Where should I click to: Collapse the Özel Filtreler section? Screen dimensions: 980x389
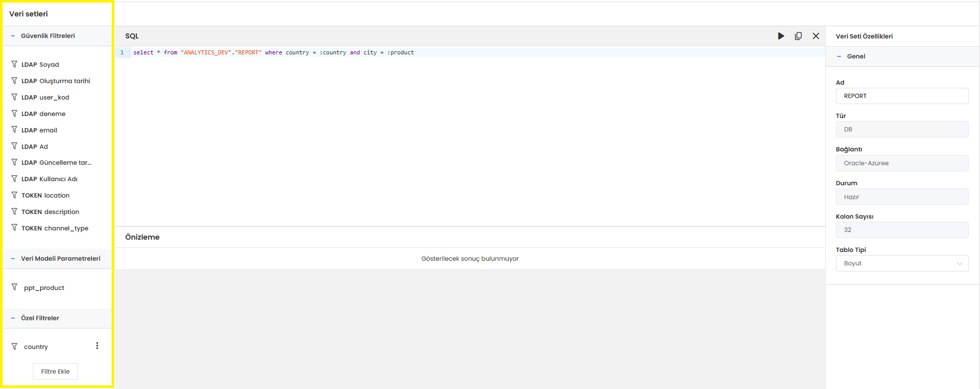13,318
